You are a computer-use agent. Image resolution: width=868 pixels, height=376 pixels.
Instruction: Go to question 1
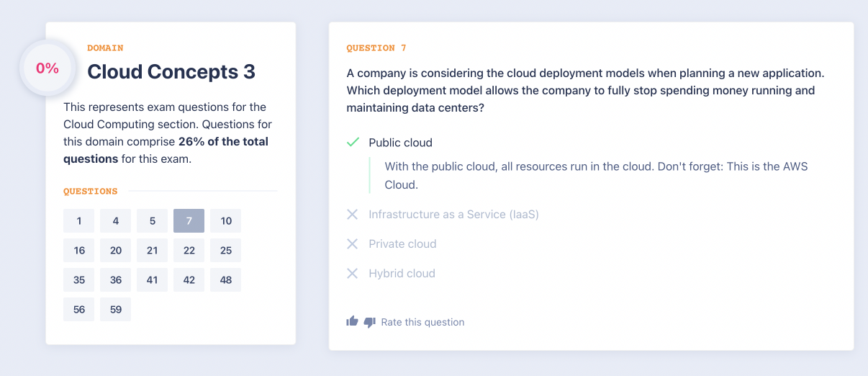[78, 221]
